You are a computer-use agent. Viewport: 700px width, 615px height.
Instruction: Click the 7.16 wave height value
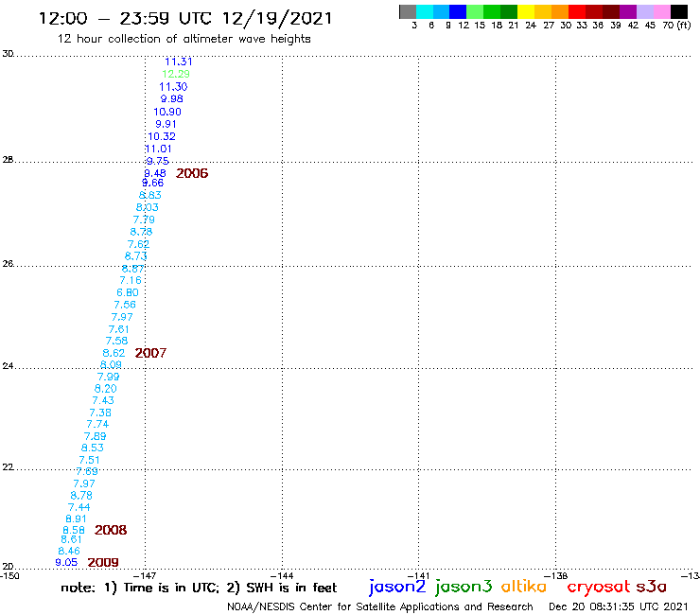click(x=131, y=280)
